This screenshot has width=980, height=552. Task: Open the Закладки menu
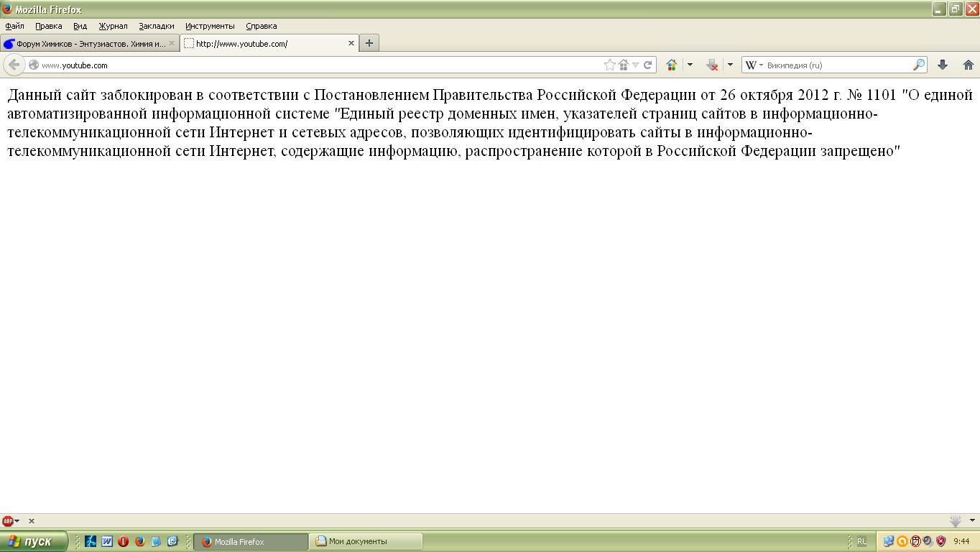pos(156,26)
